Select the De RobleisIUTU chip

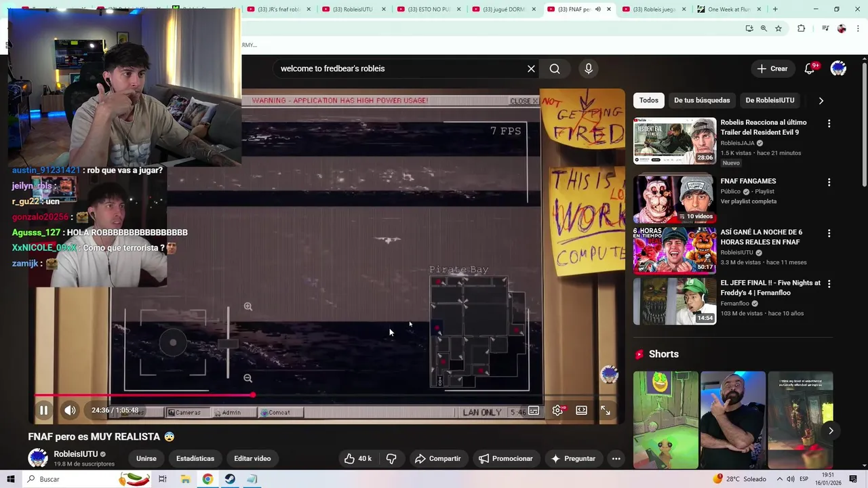click(x=770, y=100)
